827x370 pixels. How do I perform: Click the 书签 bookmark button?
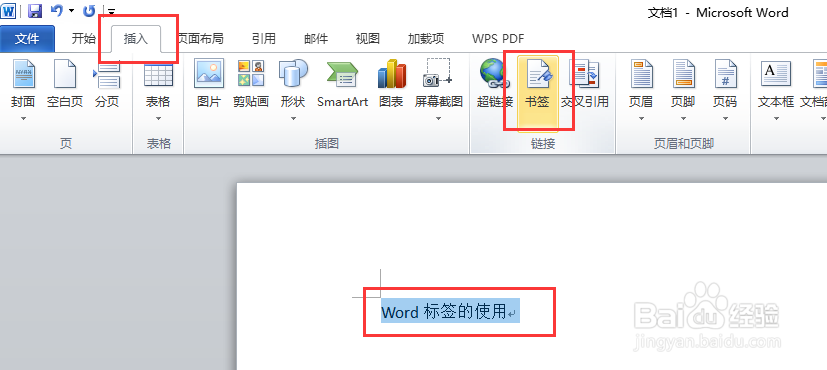click(x=537, y=93)
